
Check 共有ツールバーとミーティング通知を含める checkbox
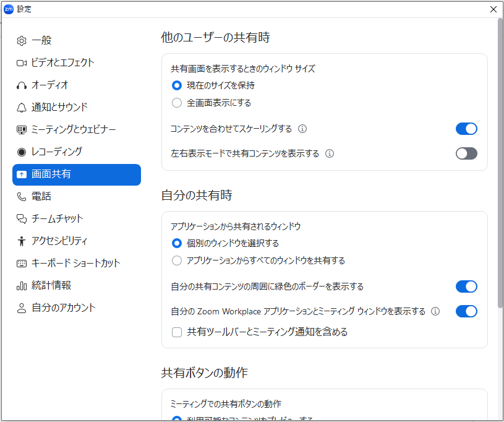pos(177,332)
